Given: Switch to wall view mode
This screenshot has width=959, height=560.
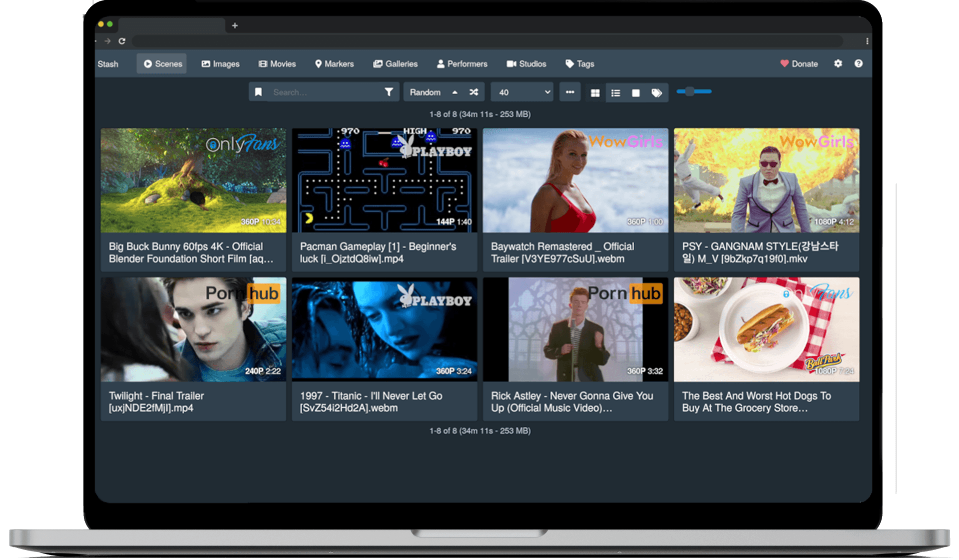Looking at the screenshot, I should (x=636, y=93).
